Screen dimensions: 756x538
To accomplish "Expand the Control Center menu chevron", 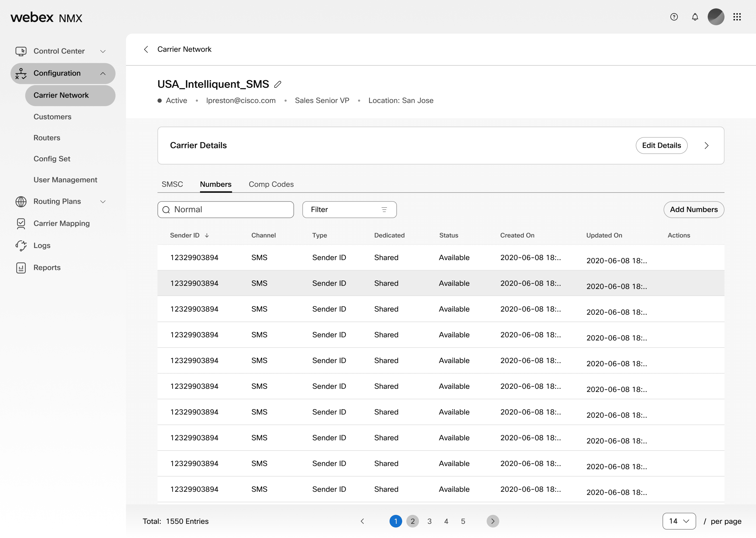I will point(103,51).
